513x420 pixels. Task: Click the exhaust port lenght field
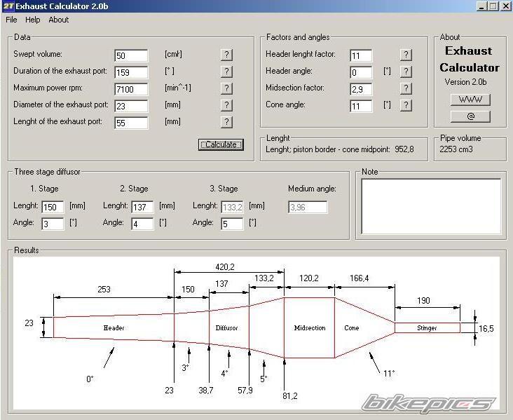[x=131, y=123]
